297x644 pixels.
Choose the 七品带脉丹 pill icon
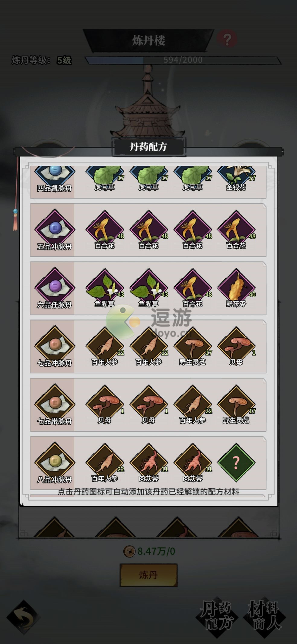tap(55, 403)
